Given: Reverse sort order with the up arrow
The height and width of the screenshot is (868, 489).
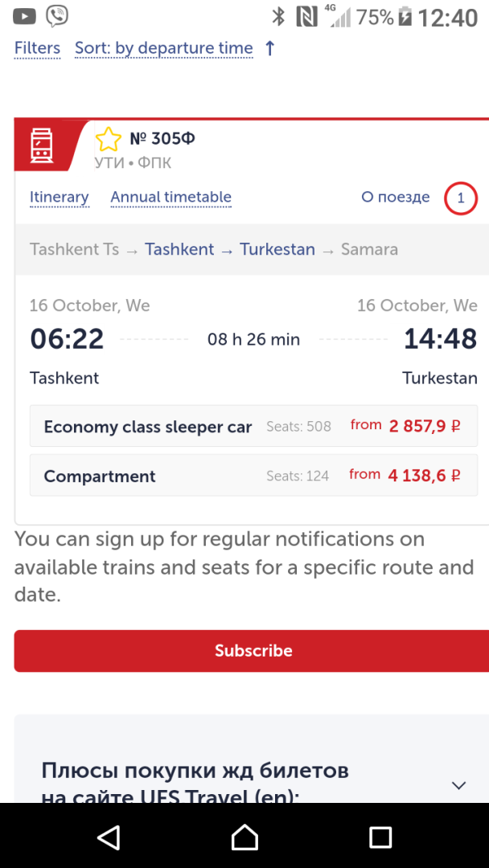Looking at the screenshot, I should point(269,49).
